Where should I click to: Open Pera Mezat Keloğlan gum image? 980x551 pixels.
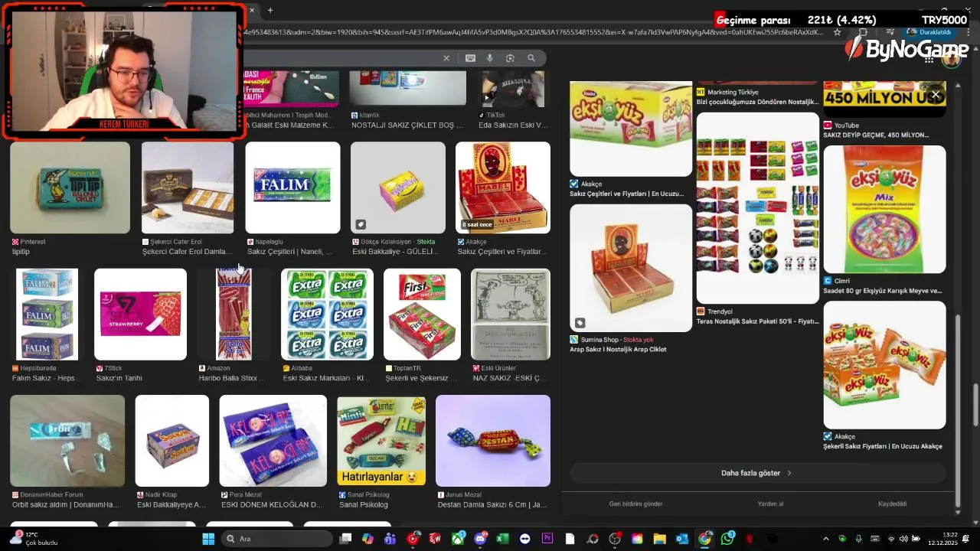[273, 441]
